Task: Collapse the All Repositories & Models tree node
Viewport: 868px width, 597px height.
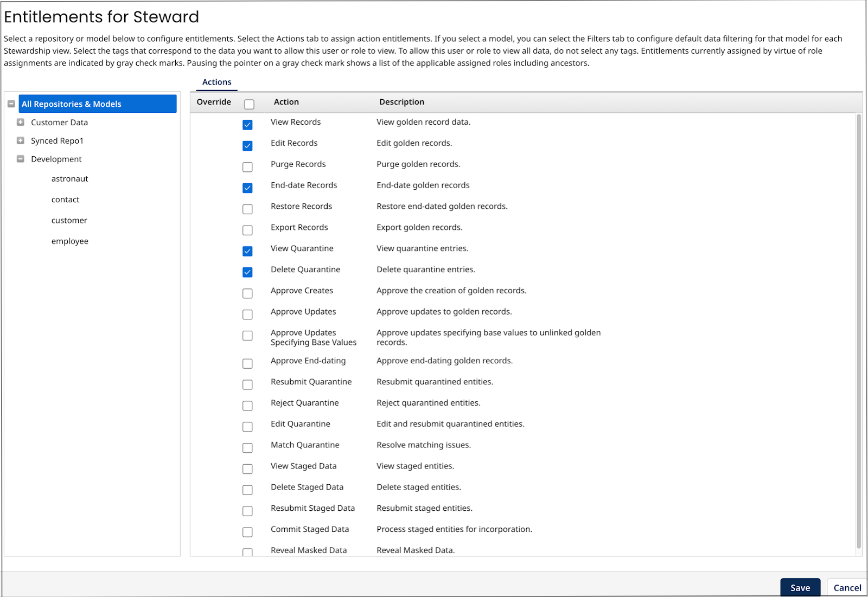Action: 11,104
